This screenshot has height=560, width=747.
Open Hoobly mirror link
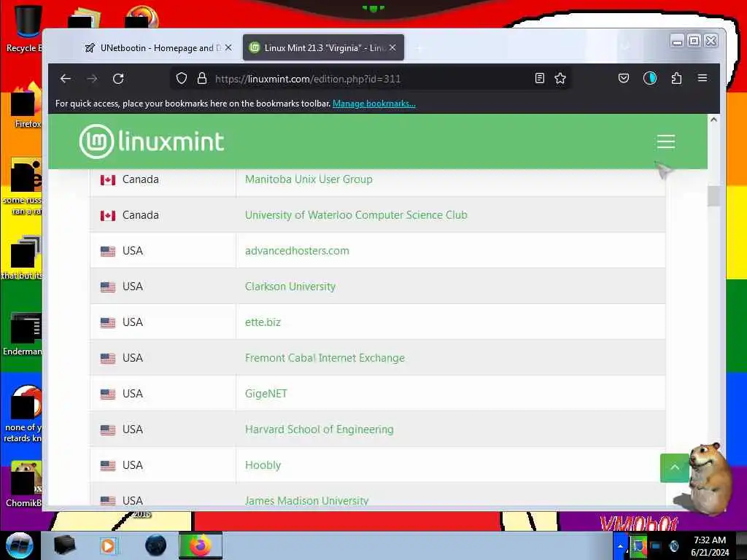[x=263, y=464]
